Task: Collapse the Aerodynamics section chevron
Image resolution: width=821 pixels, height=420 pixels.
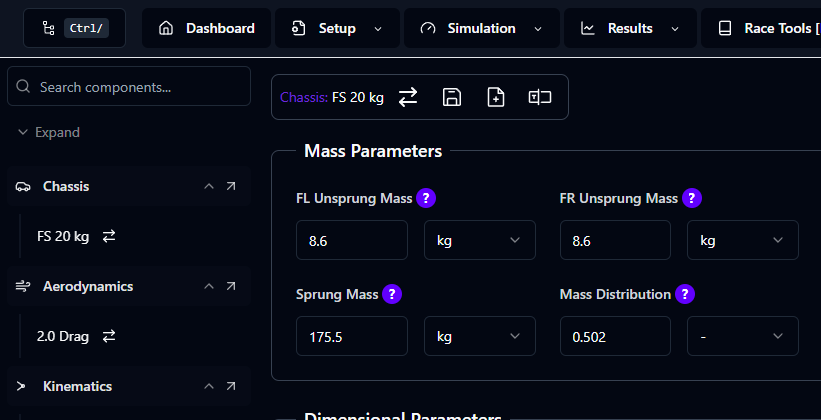Action: [209, 287]
